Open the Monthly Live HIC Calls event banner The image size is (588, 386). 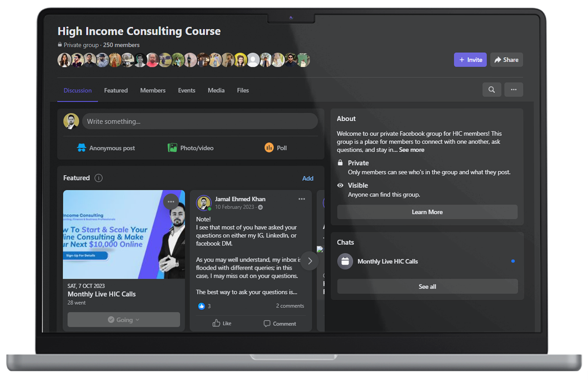coord(124,235)
